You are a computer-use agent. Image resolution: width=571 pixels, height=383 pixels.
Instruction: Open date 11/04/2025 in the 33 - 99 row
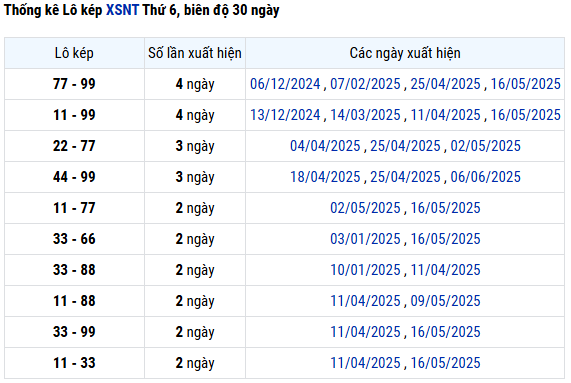(x=365, y=332)
